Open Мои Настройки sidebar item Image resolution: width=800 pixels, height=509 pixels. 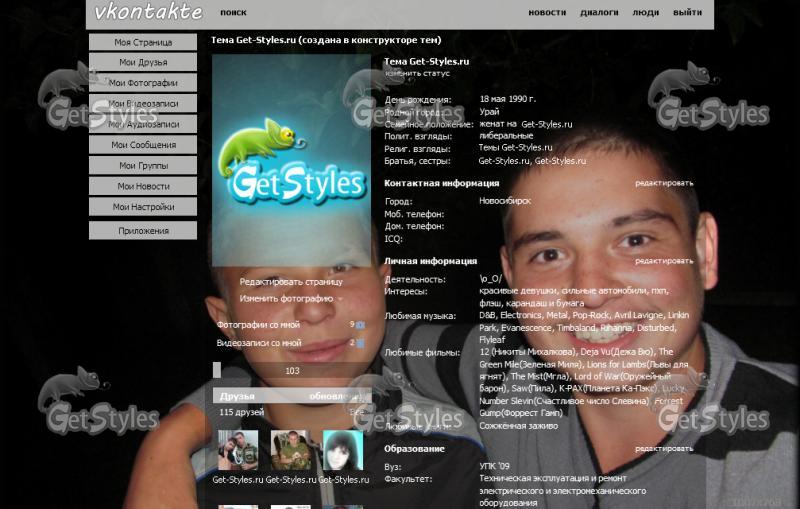pos(143,207)
